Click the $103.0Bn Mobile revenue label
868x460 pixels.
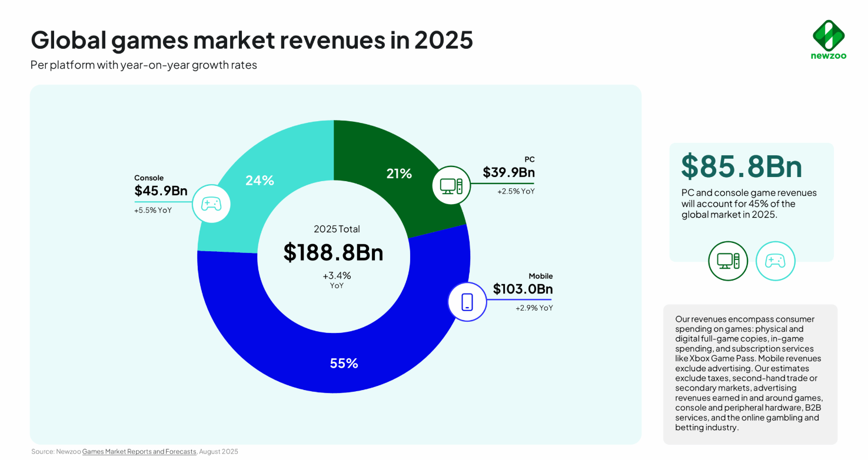coord(523,289)
